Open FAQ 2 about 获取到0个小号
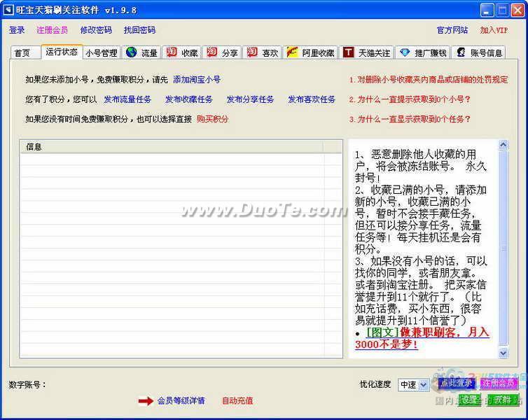Image resolution: width=528 pixels, height=420 pixels. click(x=410, y=99)
